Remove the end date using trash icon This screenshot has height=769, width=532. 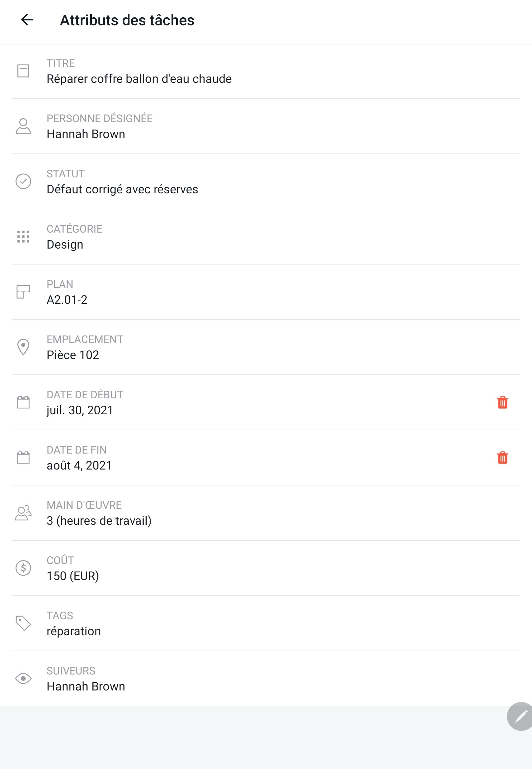click(x=502, y=458)
